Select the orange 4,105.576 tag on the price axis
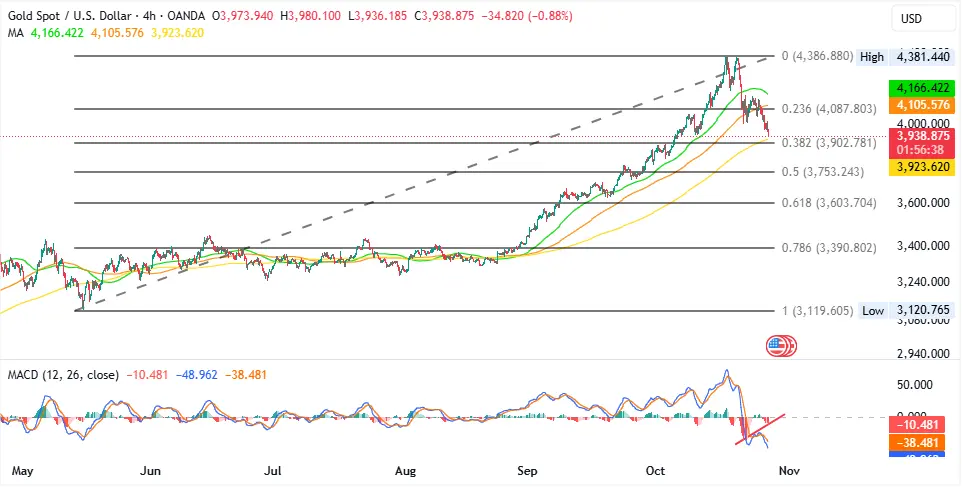 [x=921, y=105]
